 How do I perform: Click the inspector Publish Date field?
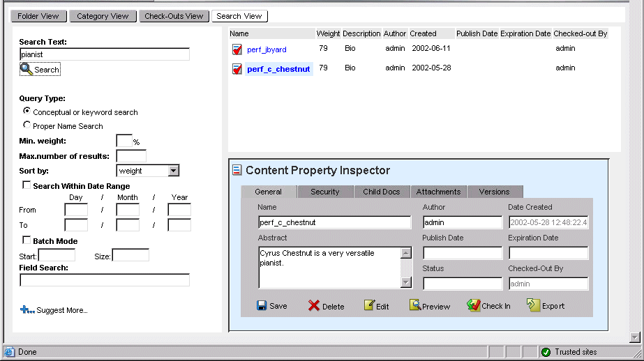(x=463, y=253)
